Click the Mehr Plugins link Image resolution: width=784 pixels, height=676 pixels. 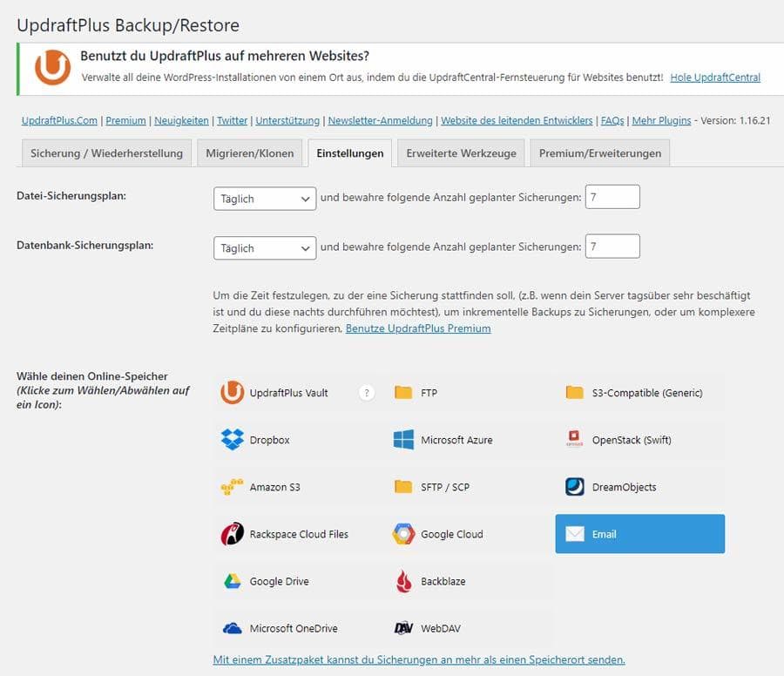[x=661, y=120]
